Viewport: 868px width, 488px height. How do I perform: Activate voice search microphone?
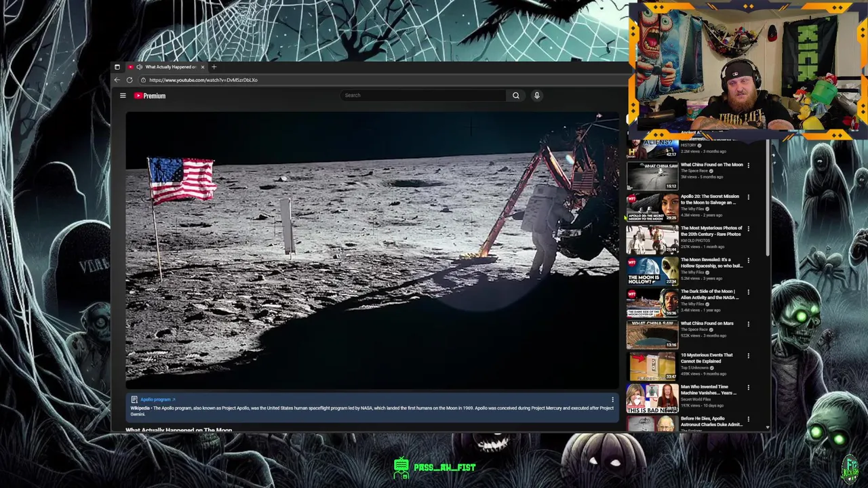pos(536,96)
